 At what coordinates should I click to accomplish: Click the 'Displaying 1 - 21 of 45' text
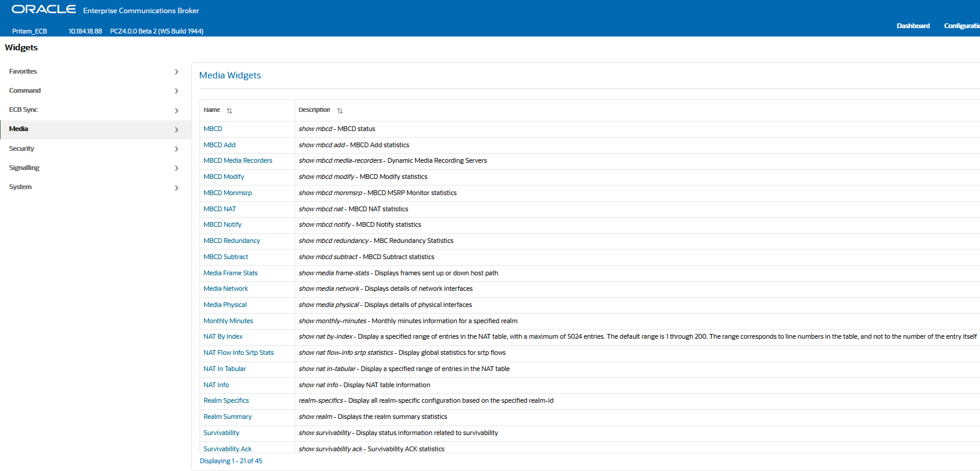(231, 461)
